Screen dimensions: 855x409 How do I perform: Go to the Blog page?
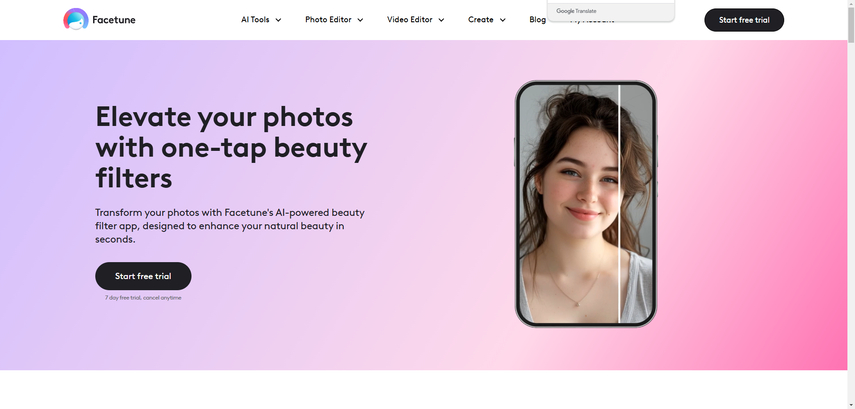point(537,20)
